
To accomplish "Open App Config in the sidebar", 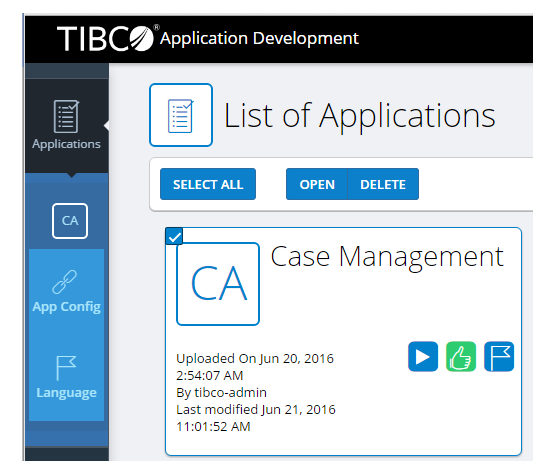I will point(66,292).
